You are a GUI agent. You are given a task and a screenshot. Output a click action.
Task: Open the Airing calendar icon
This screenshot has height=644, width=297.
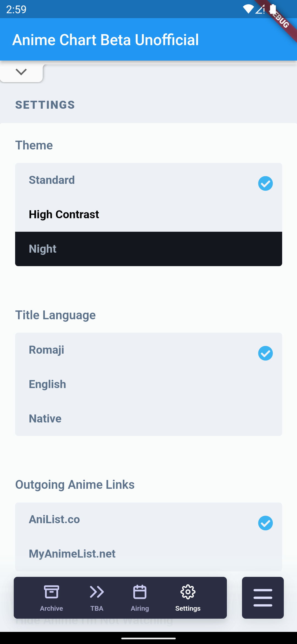tap(140, 592)
